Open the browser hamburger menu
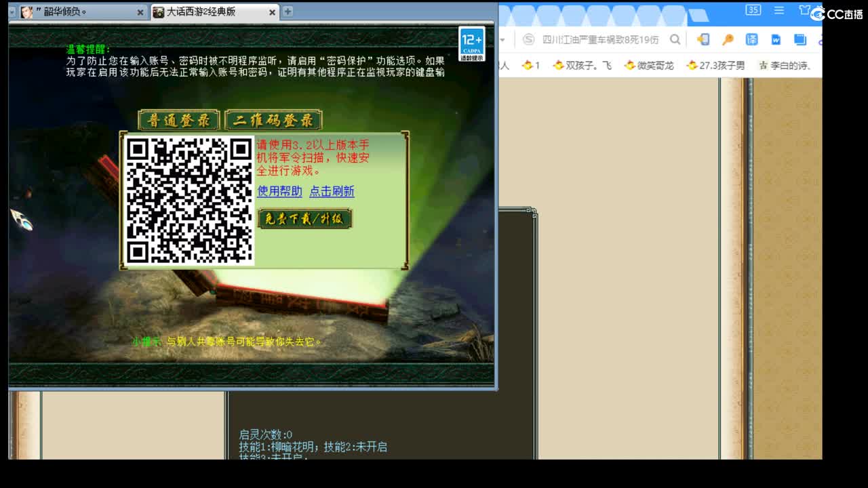This screenshot has height=488, width=868. (779, 10)
